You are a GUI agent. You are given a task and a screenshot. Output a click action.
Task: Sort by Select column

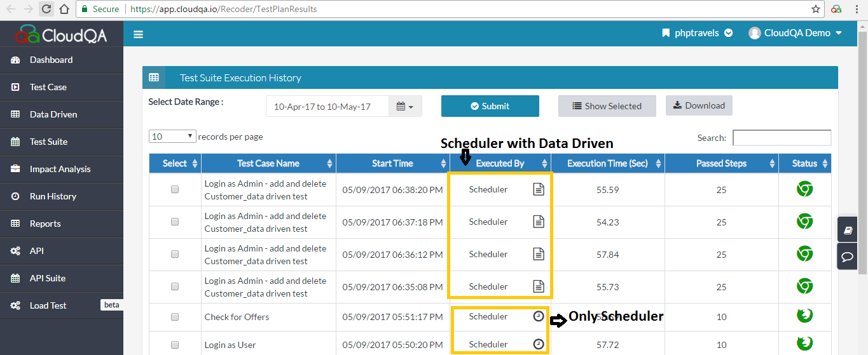(175, 163)
